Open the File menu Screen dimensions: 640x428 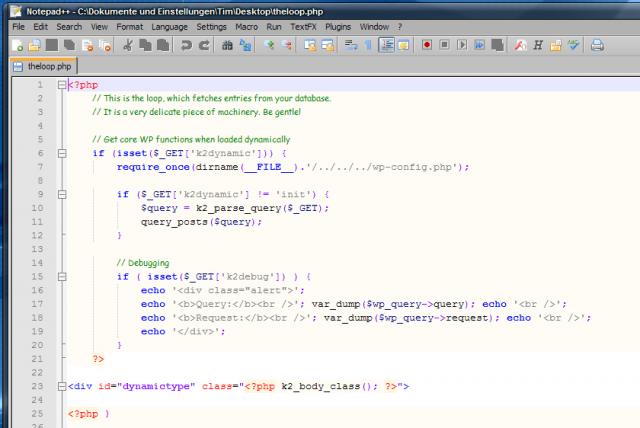(19, 27)
